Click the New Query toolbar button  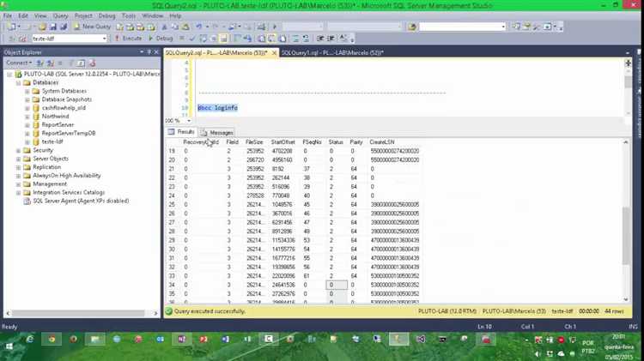coord(92,27)
